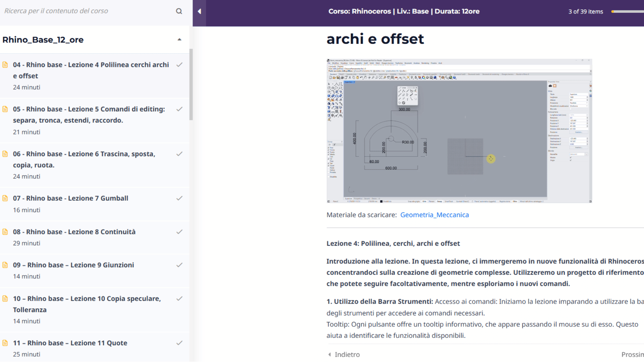Toggle completion checkmark for lesson 04

(179, 65)
